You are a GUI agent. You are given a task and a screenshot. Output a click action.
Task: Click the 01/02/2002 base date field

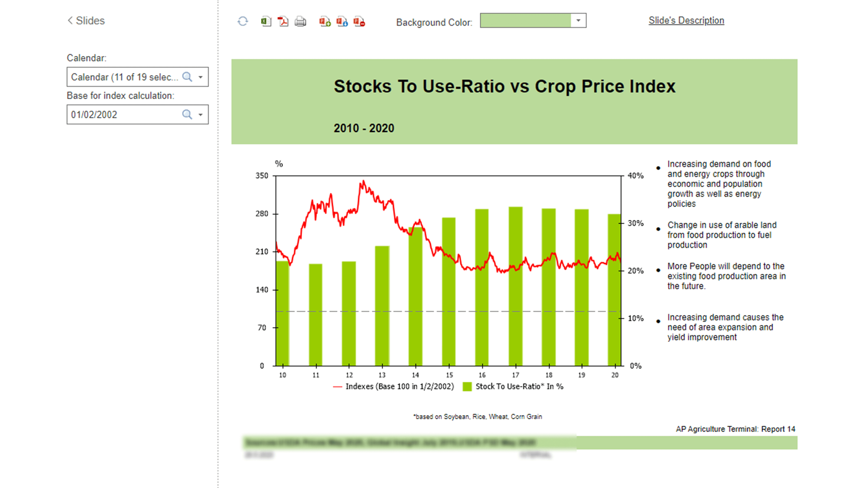pyautogui.click(x=125, y=115)
